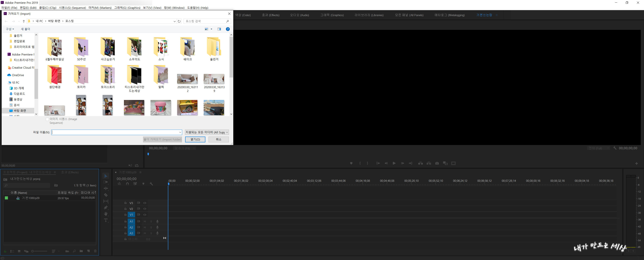
Task: Select the Type (T) tool
Action: (106, 220)
